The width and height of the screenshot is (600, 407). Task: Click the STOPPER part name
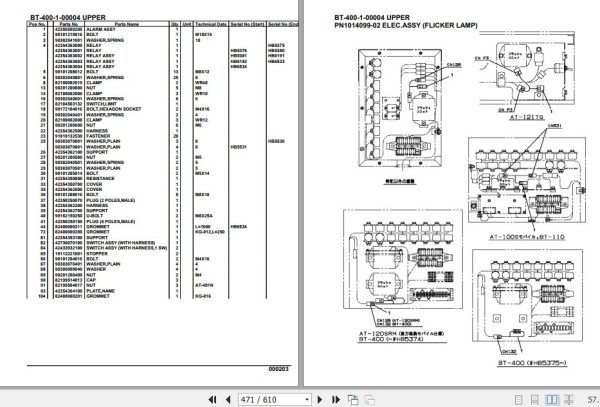click(97, 253)
